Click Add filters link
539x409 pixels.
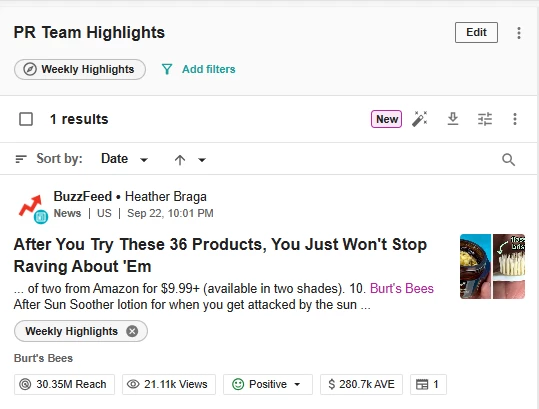209,69
